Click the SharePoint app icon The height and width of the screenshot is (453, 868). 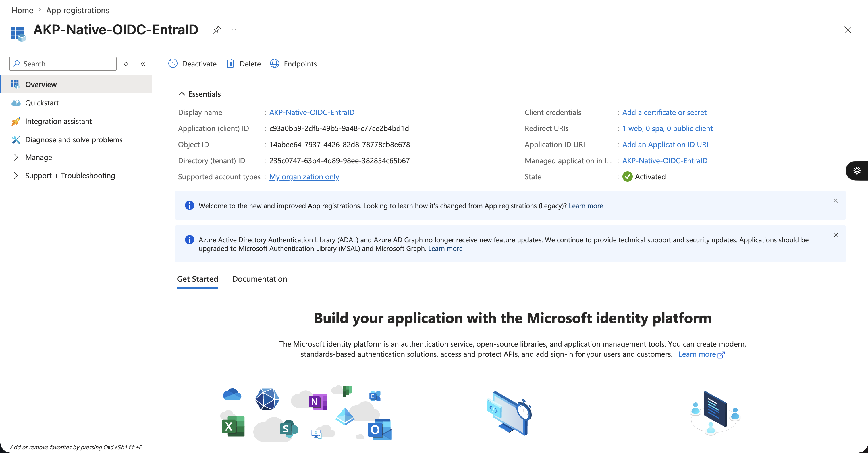click(x=289, y=429)
